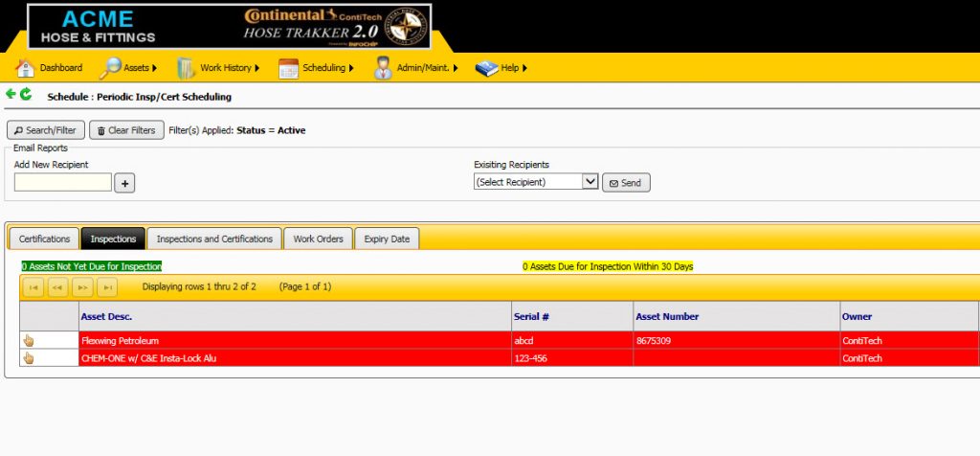Viewport: 980px width, 456px height.
Task: Select the Expiry Date tab
Action: (387, 239)
